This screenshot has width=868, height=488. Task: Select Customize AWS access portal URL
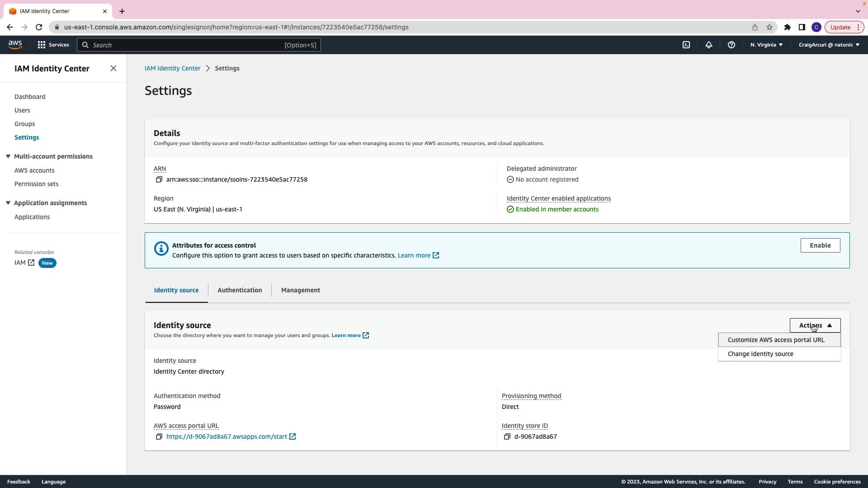776,340
